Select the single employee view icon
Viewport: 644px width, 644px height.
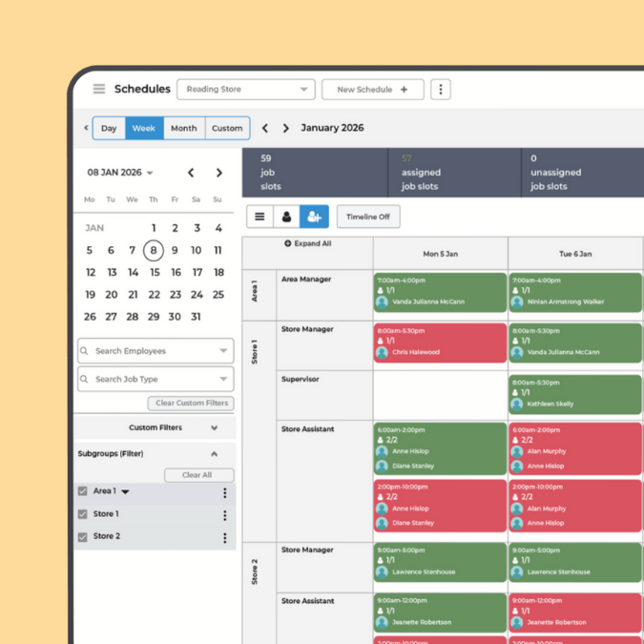click(x=286, y=218)
